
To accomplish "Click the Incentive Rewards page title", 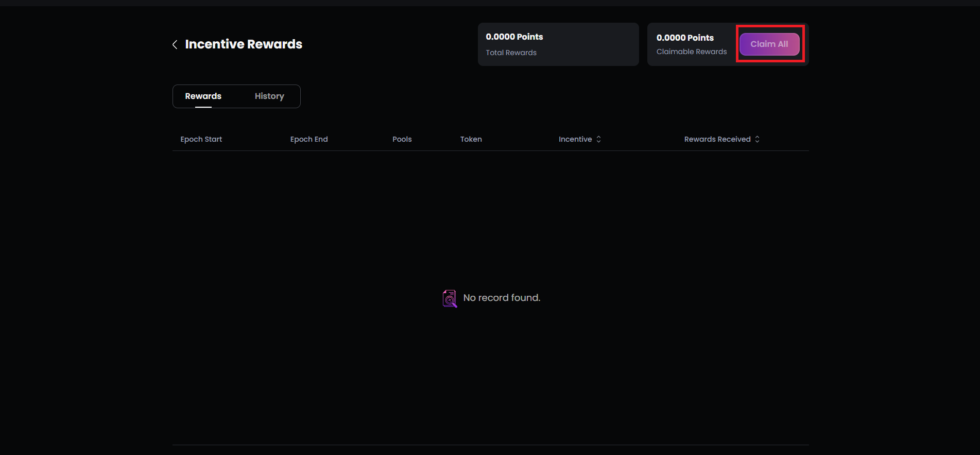I will coord(244,44).
